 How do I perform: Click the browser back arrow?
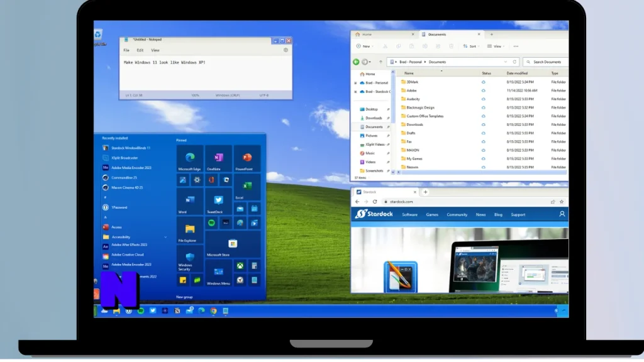[357, 202]
